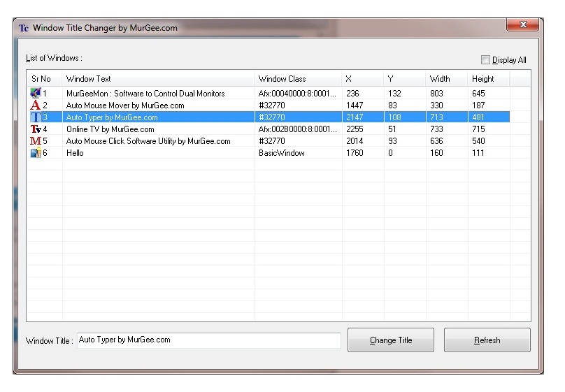Click the 'Afx:00040000:8:0001...' class cell
The image size is (565, 392).
[x=297, y=94]
